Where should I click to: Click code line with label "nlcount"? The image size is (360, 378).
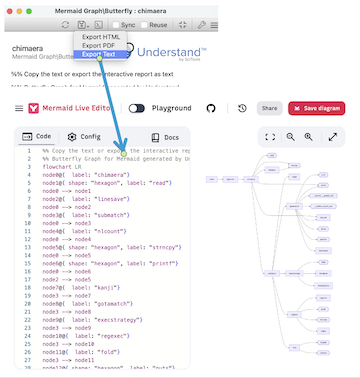coord(84,231)
